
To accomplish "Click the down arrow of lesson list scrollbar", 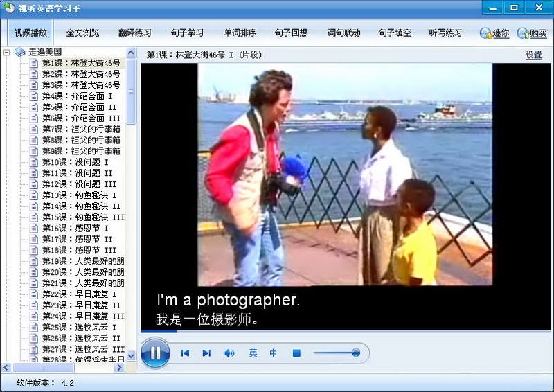I will [131, 355].
